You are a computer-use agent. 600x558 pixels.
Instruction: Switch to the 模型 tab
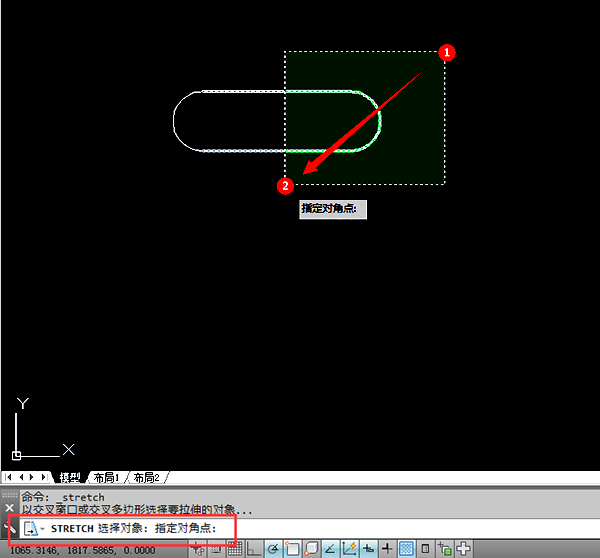click(x=69, y=478)
